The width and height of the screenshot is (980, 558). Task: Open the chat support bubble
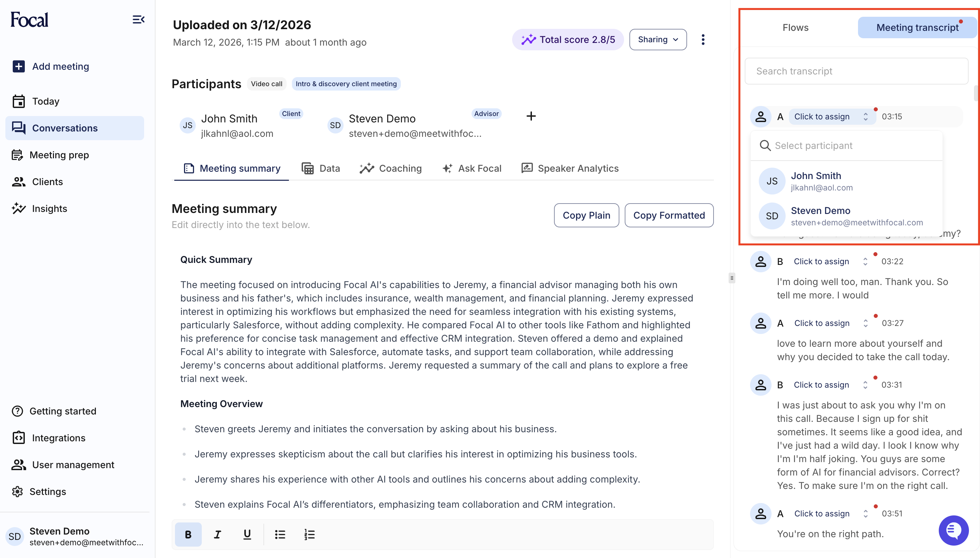click(x=954, y=530)
